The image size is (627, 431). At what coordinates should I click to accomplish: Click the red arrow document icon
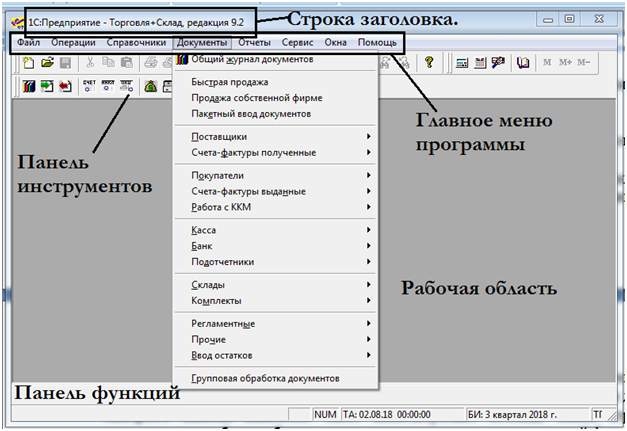(x=65, y=86)
